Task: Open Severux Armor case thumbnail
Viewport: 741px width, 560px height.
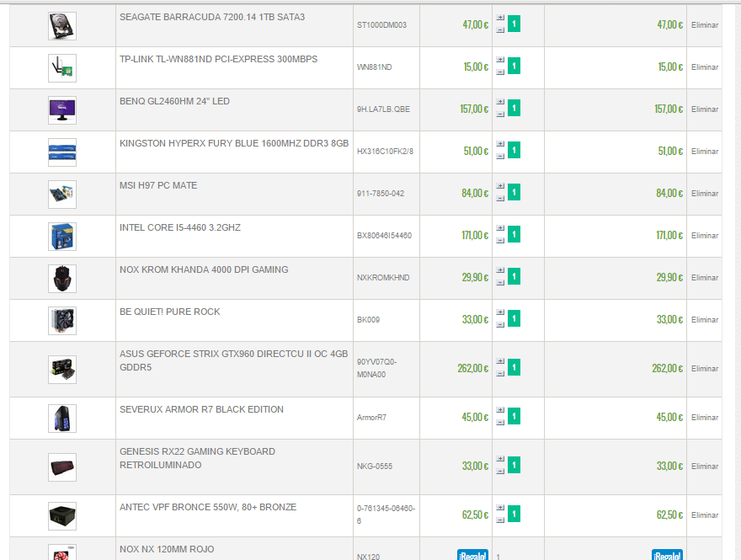Action: click(62, 419)
